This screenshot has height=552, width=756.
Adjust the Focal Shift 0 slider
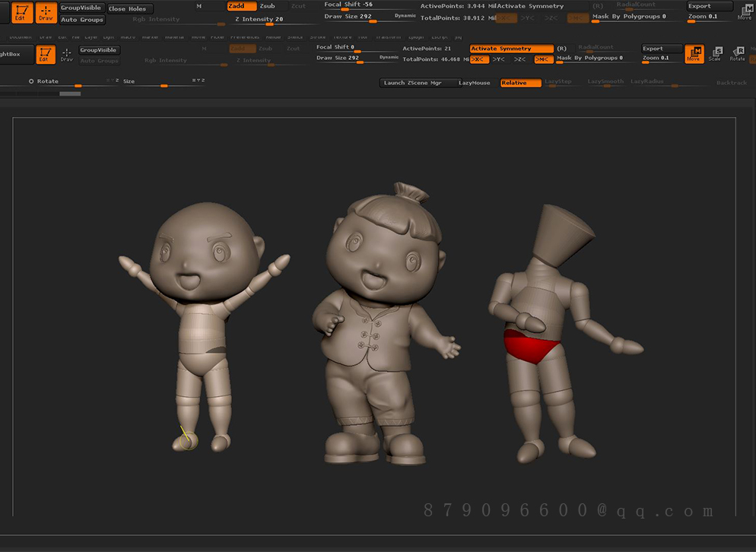[x=357, y=48]
